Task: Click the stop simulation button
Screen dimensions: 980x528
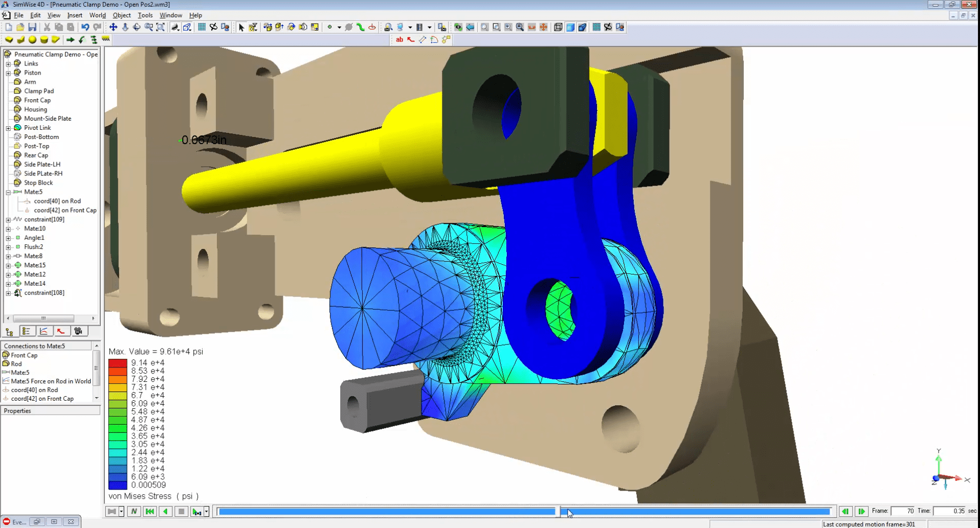Action: pos(181,511)
